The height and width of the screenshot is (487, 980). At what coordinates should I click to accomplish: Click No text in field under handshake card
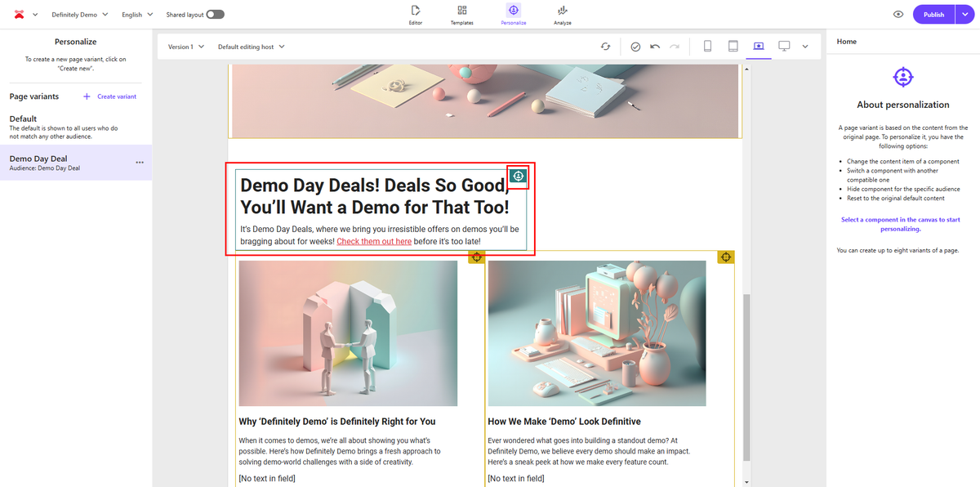[267, 478]
